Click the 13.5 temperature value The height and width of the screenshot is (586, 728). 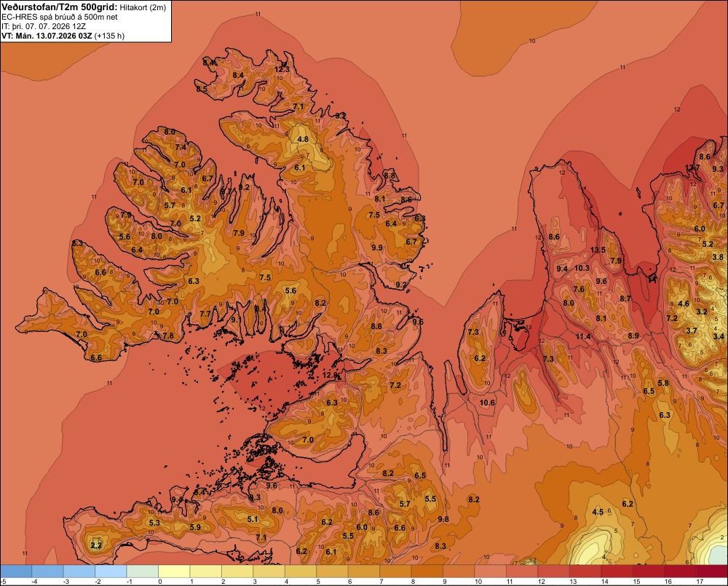[598, 250]
